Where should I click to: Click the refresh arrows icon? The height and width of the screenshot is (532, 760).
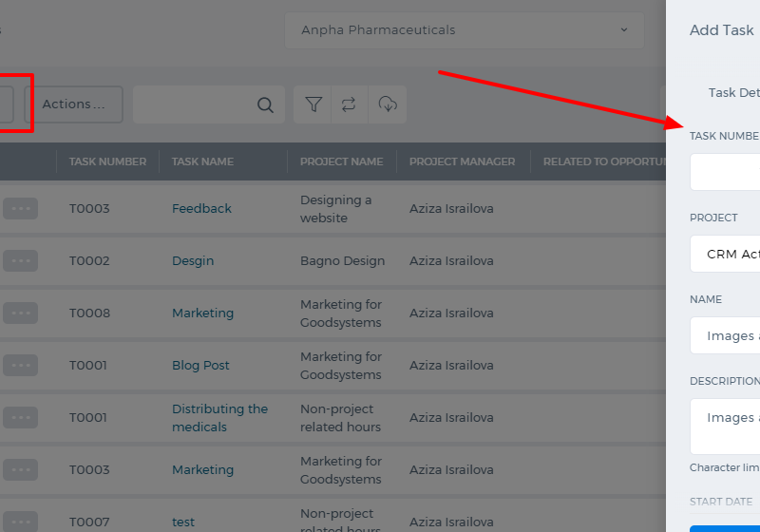[349, 104]
